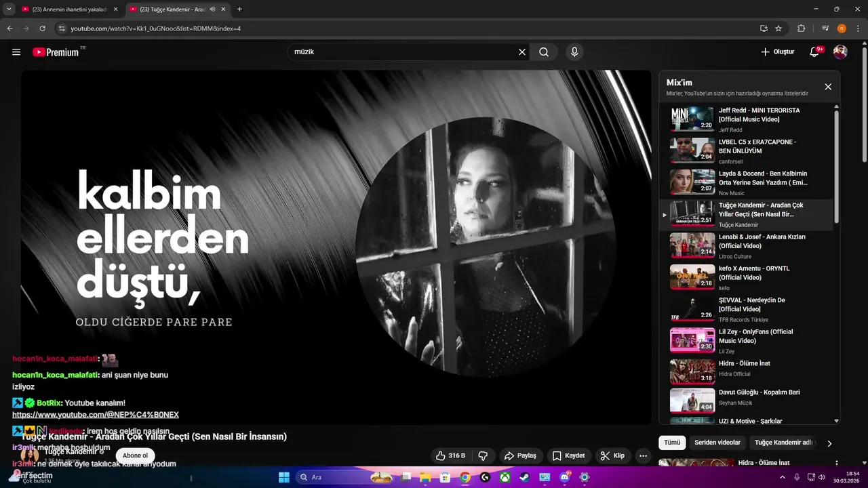The height and width of the screenshot is (488, 868).
Task: Open Chrome's three-dot menu
Action: [858, 28]
